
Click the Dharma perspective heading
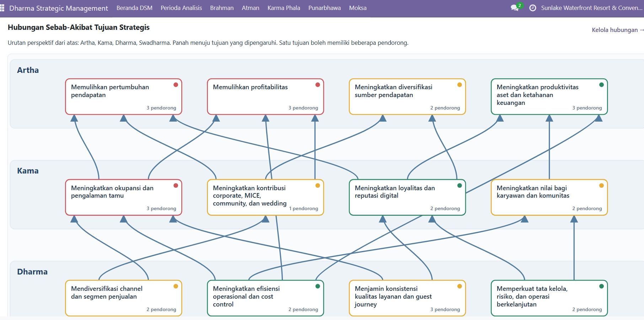click(x=32, y=272)
